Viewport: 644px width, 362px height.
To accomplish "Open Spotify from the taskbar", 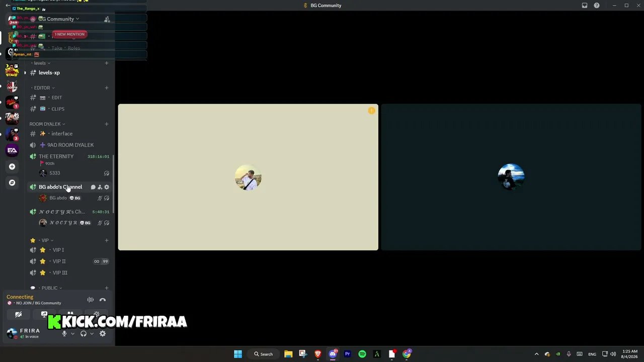I will pyautogui.click(x=362, y=354).
